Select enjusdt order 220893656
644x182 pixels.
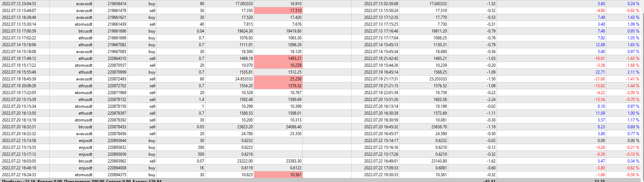click(x=117, y=154)
